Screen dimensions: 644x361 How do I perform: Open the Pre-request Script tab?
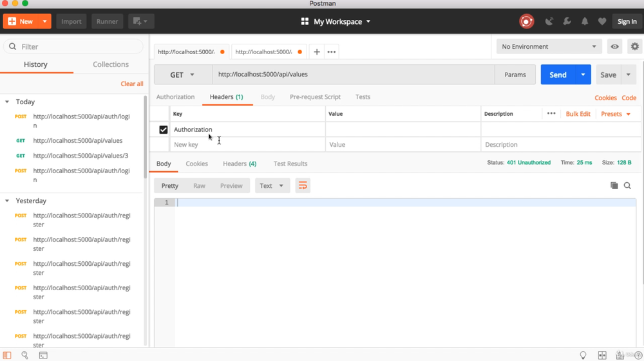(315, 97)
